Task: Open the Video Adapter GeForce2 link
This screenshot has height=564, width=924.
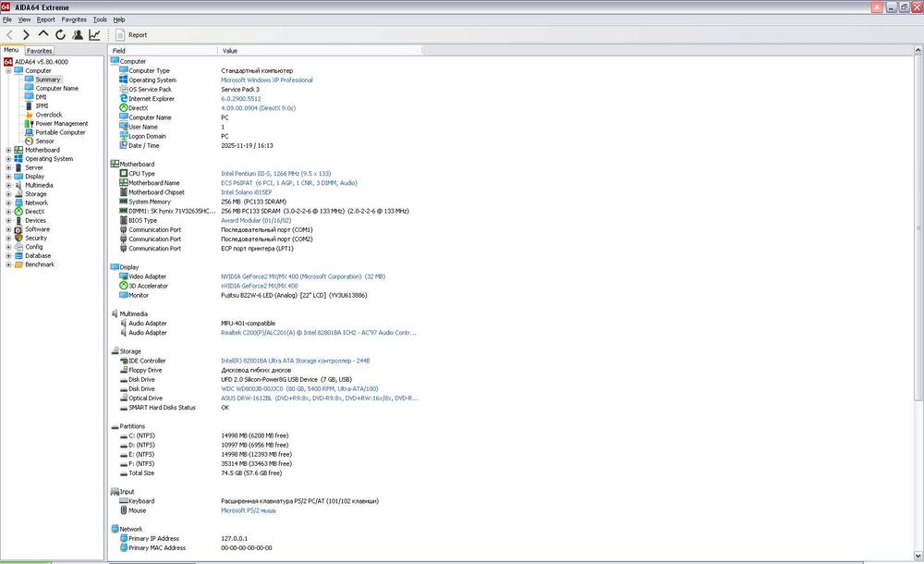Action: (303, 276)
